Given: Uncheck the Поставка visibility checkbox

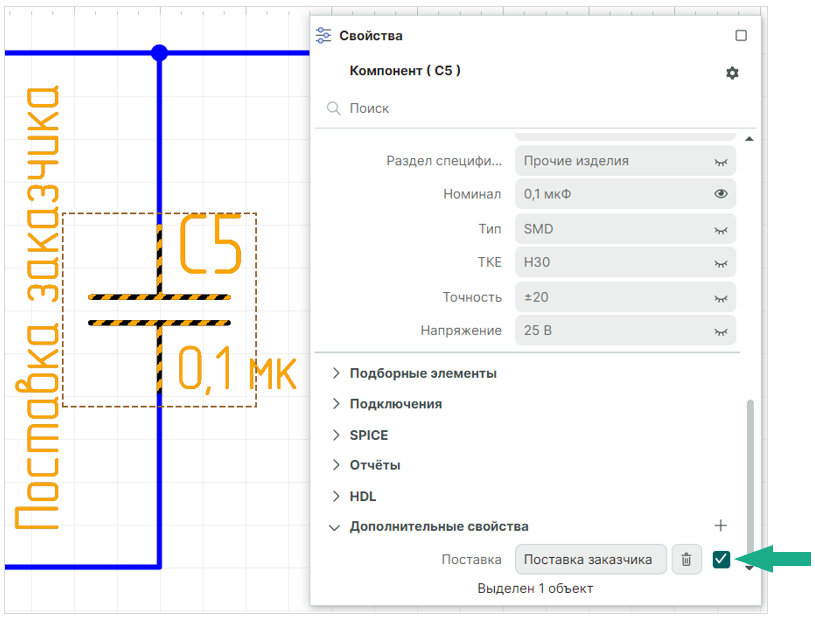Looking at the screenshot, I should pos(721,560).
